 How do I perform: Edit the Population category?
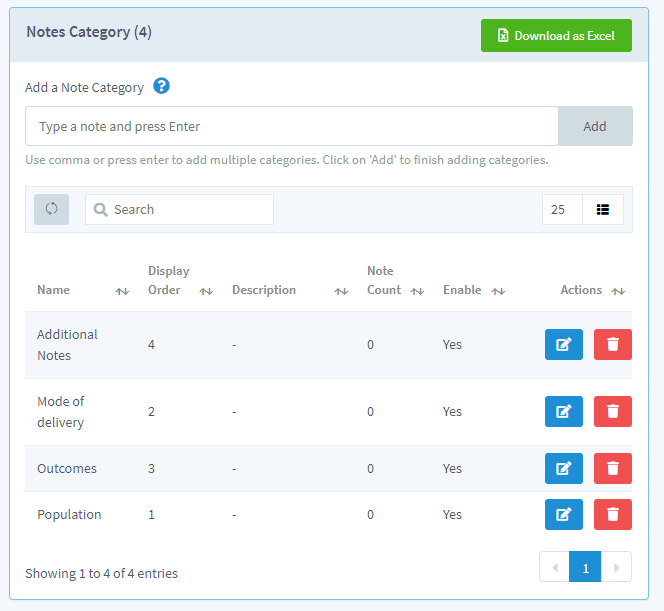click(x=564, y=514)
